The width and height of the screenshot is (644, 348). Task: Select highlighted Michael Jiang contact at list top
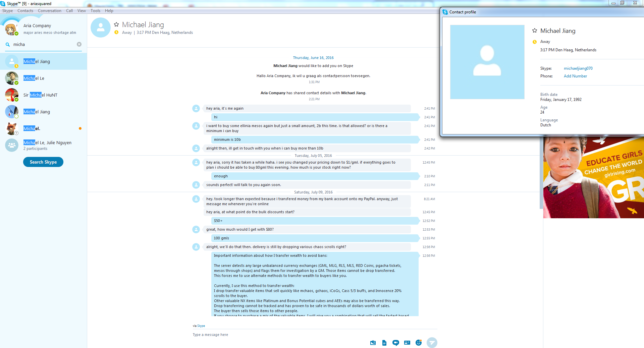(x=44, y=61)
